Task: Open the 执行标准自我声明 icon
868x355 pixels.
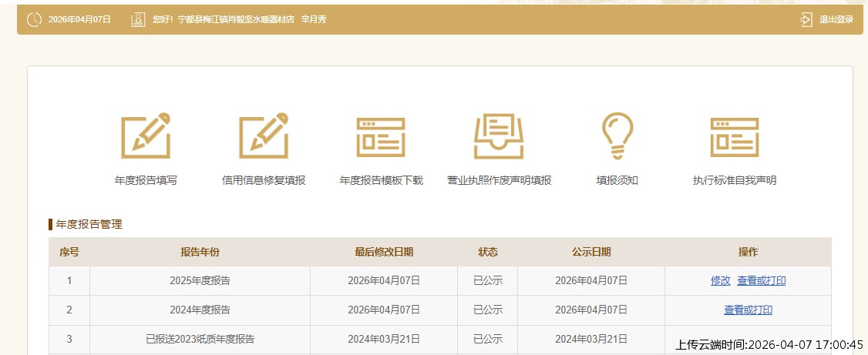Action: click(734, 137)
